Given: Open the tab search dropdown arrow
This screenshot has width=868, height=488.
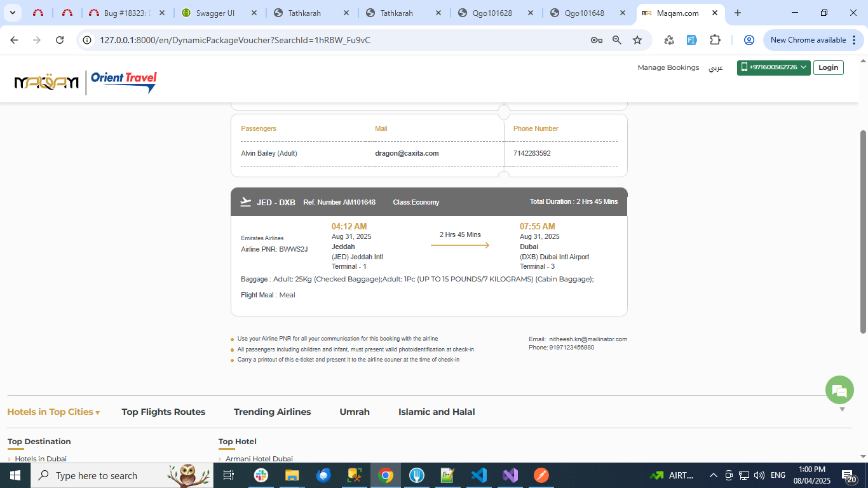Looking at the screenshot, I should [13, 13].
